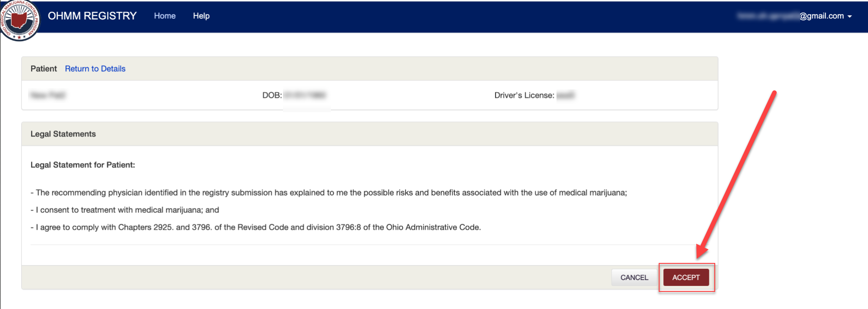Click the Legal Statements panel header
This screenshot has height=309, width=868.
63,134
